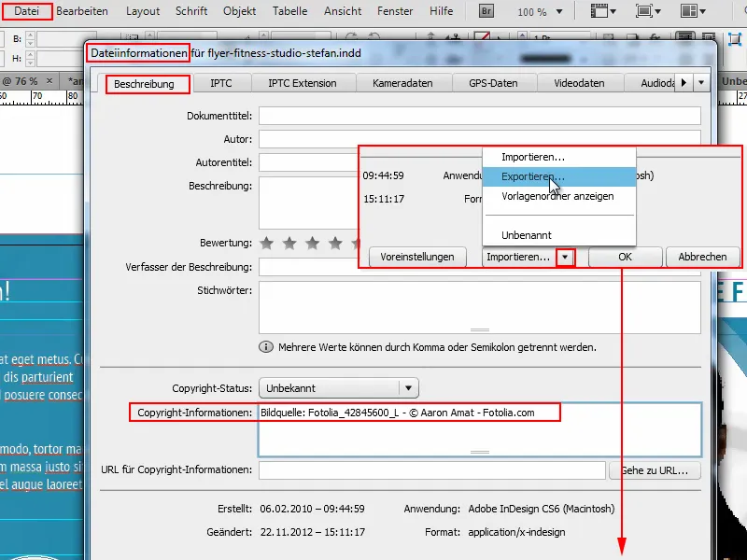Open the Schrift menu
Screen dimensions: 747x560
pos(191,11)
